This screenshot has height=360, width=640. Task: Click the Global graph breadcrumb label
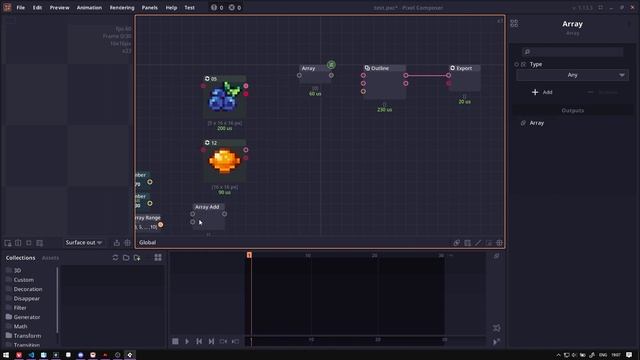pos(147,242)
